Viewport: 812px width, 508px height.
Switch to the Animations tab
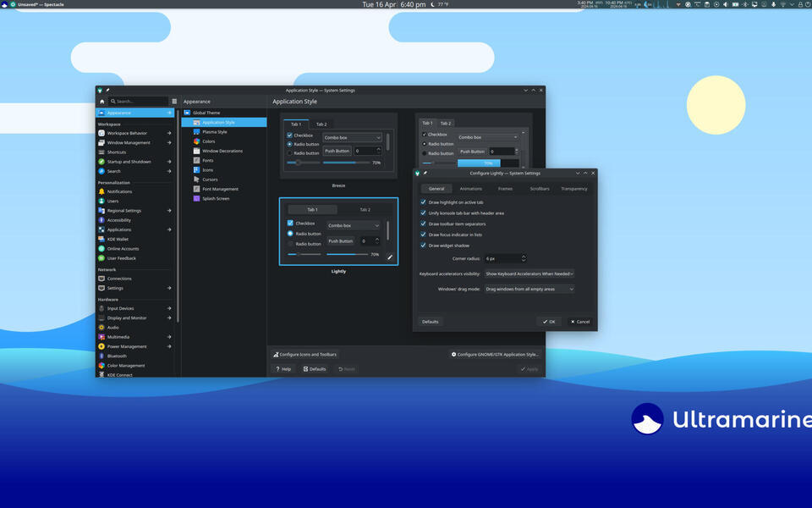(471, 189)
